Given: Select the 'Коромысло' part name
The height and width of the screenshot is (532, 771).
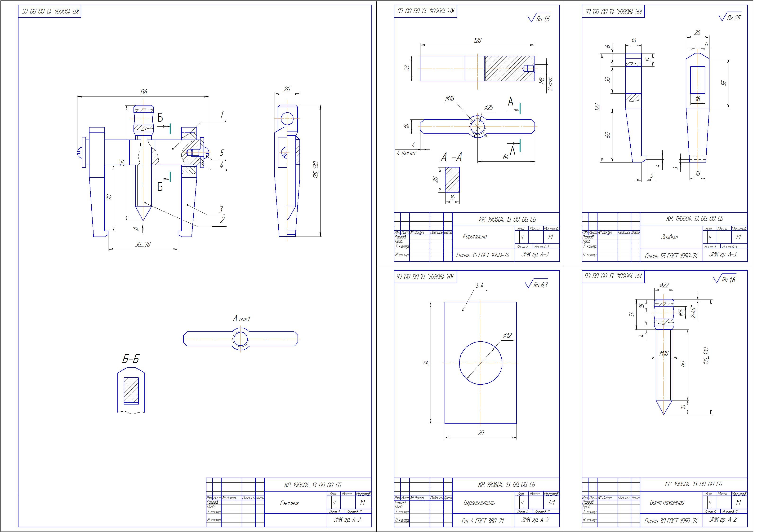Looking at the screenshot, I should pyautogui.click(x=475, y=236).
